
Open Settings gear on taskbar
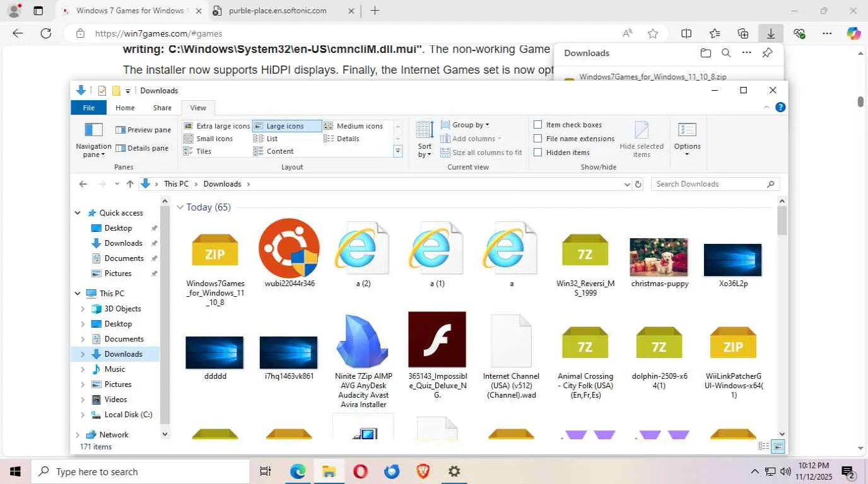click(x=454, y=471)
